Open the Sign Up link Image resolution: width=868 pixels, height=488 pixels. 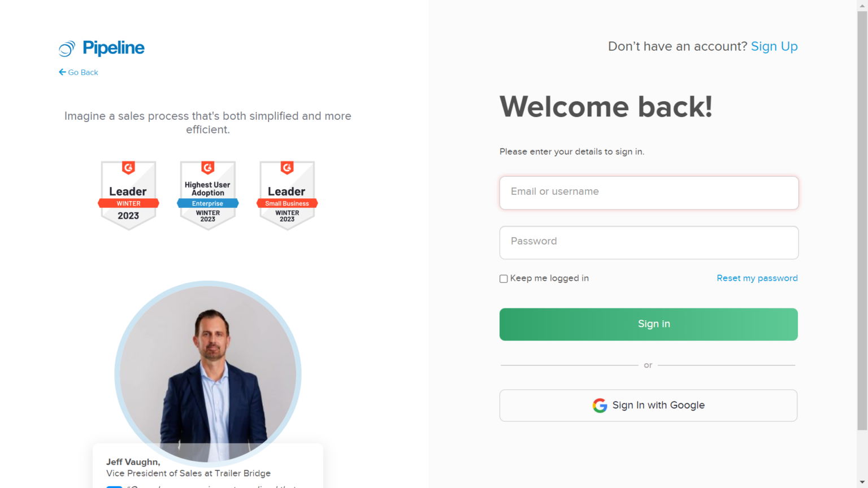(x=774, y=46)
